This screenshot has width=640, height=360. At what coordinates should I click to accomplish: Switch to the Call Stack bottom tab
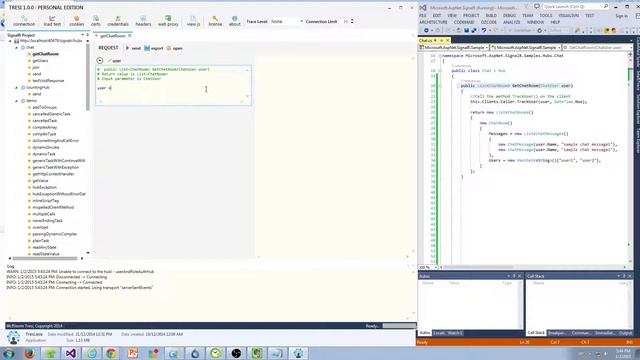[536, 333]
